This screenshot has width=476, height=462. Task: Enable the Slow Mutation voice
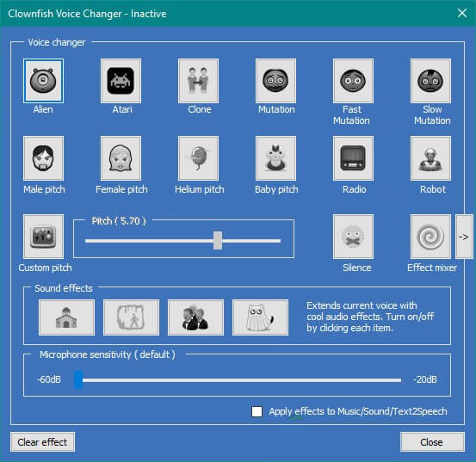tap(430, 81)
